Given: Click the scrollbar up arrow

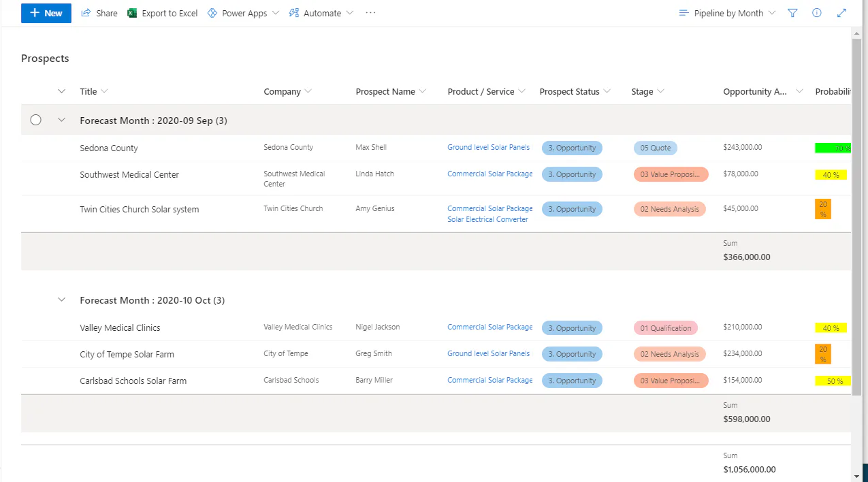Looking at the screenshot, I should 856,32.
